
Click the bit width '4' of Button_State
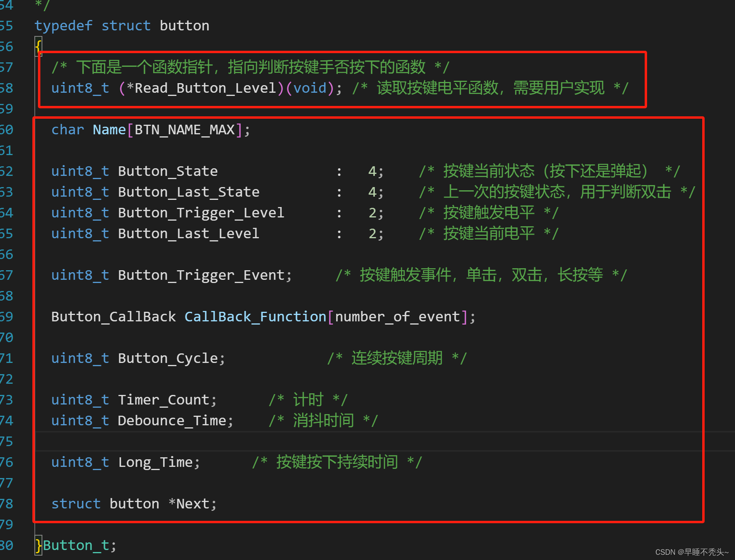coord(372,171)
